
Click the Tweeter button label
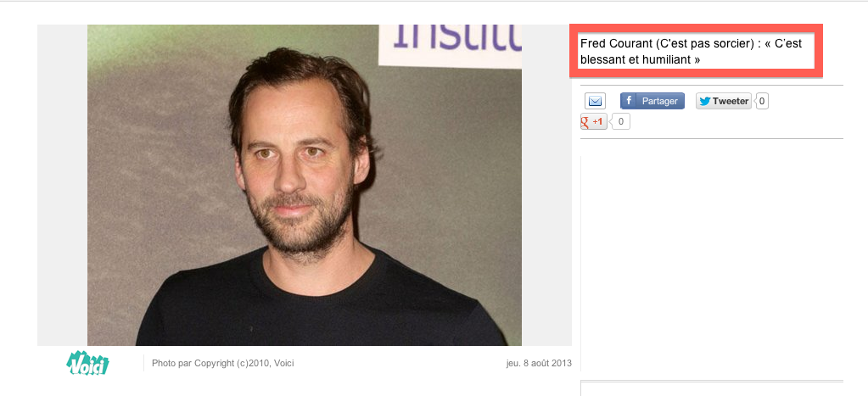click(x=731, y=101)
